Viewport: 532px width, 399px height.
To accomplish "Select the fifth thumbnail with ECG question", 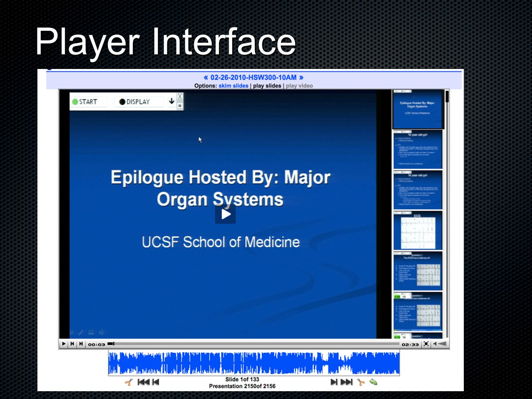I will coord(418,271).
